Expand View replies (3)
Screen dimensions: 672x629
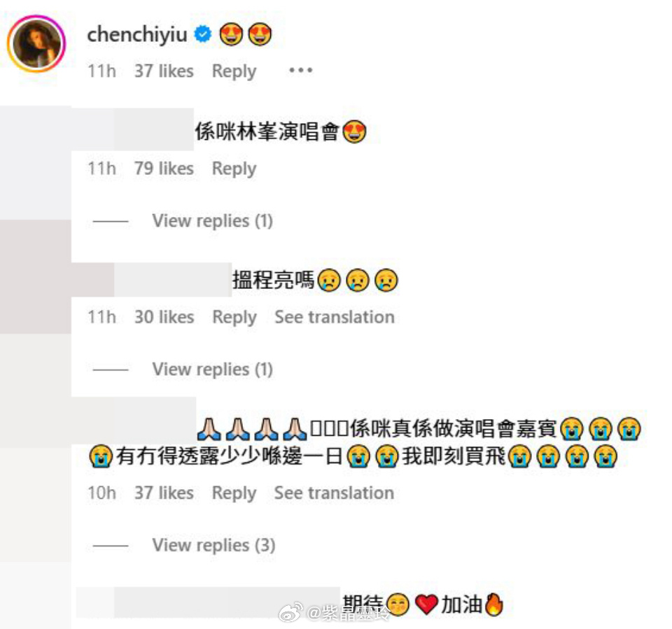(214, 546)
